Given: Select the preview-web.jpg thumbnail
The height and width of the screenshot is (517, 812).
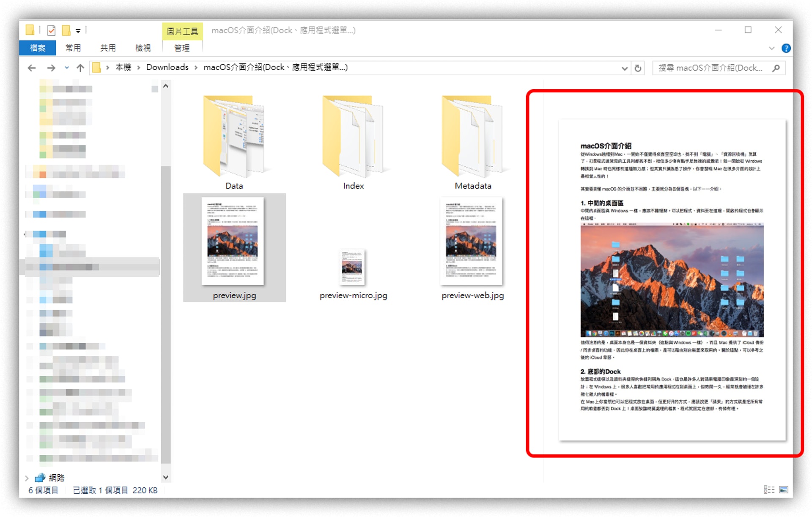Looking at the screenshot, I should [x=472, y=241].
